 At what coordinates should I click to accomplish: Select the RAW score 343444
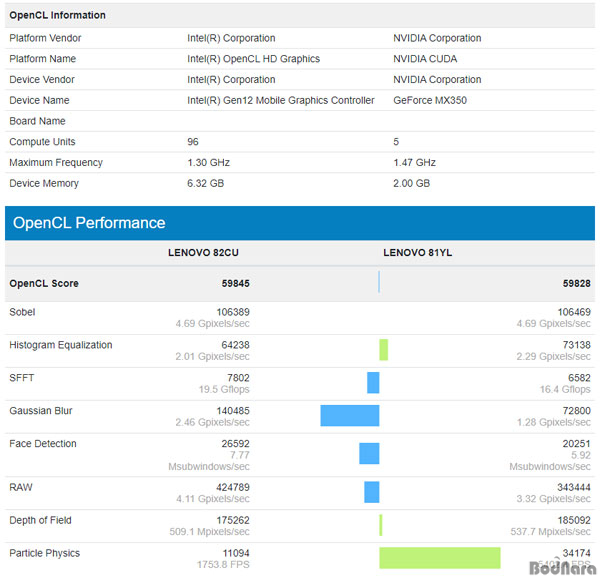click(x=574, y=487)
